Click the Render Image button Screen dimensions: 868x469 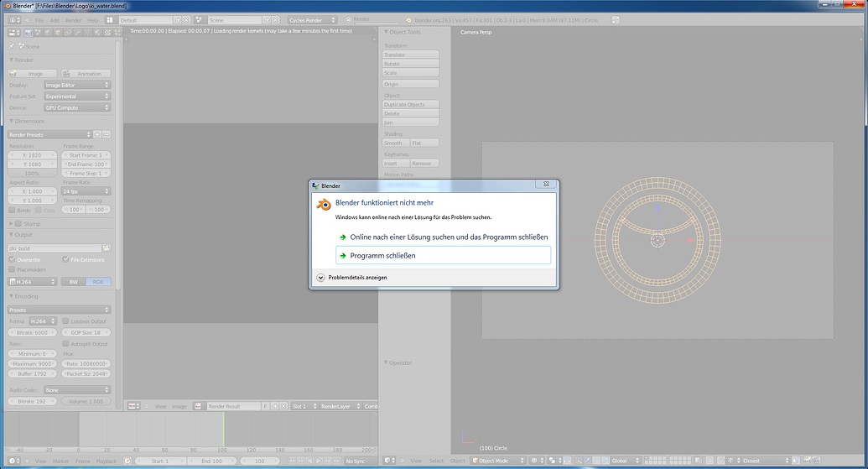[32, 74]
